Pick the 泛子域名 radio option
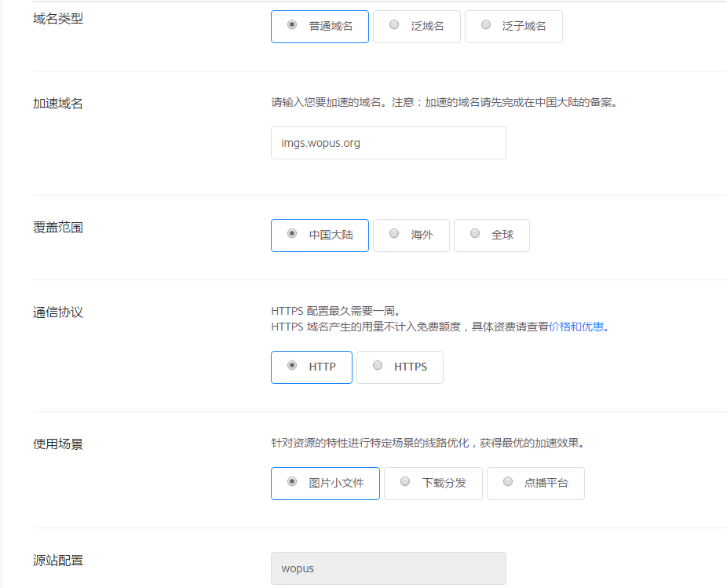The width and height of the screenshot is (727, 588). [513, 26]
